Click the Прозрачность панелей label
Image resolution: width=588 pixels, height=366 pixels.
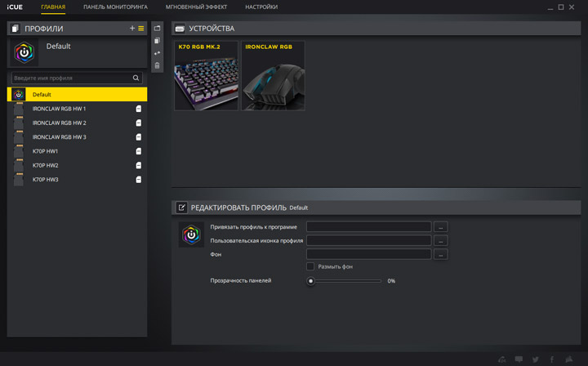point(240,280)
